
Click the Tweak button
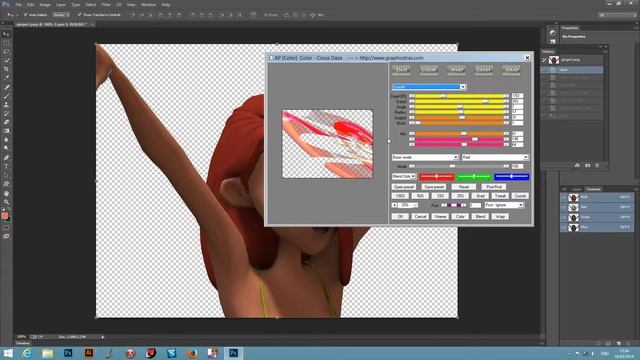[500, 196]
